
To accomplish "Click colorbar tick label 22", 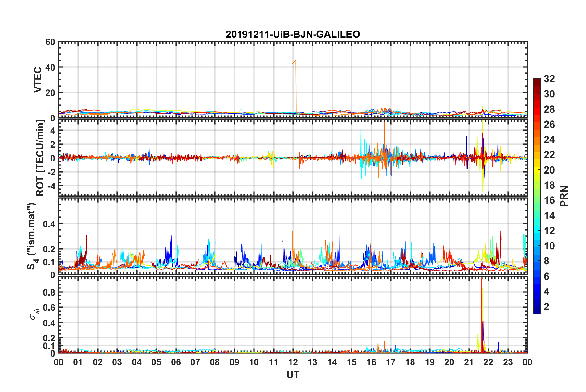I will 549,155.
